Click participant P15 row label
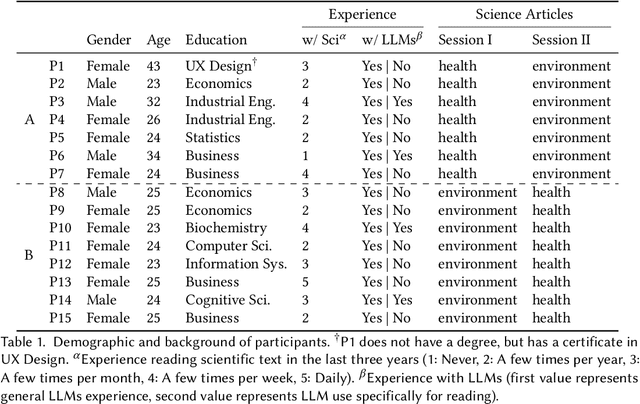Image resolution: width=640 pixels, height=404 pixels. pyautogui.click(x=60, y=318)
